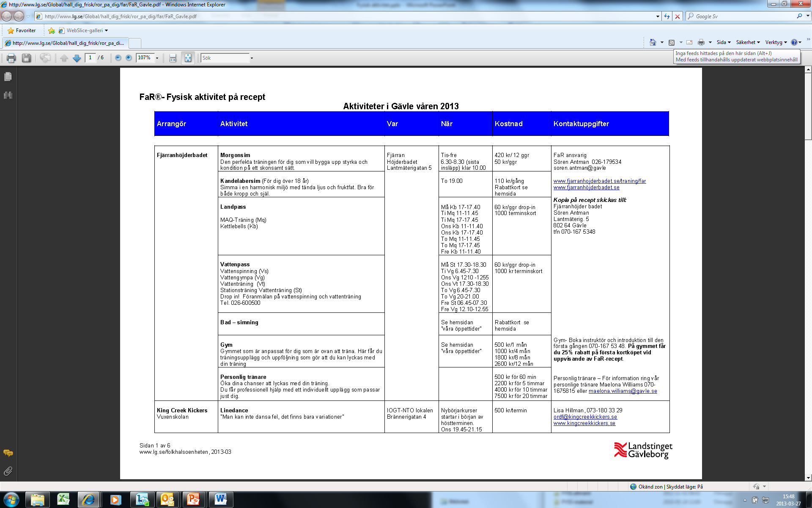This screenshot has height=508, width=812.
Task: Open the Sök search options dropdown
Action: 252,58
